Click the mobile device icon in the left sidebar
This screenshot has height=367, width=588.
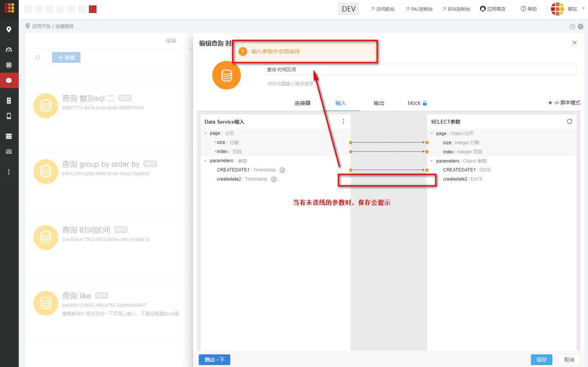click(x=9, y=116)
